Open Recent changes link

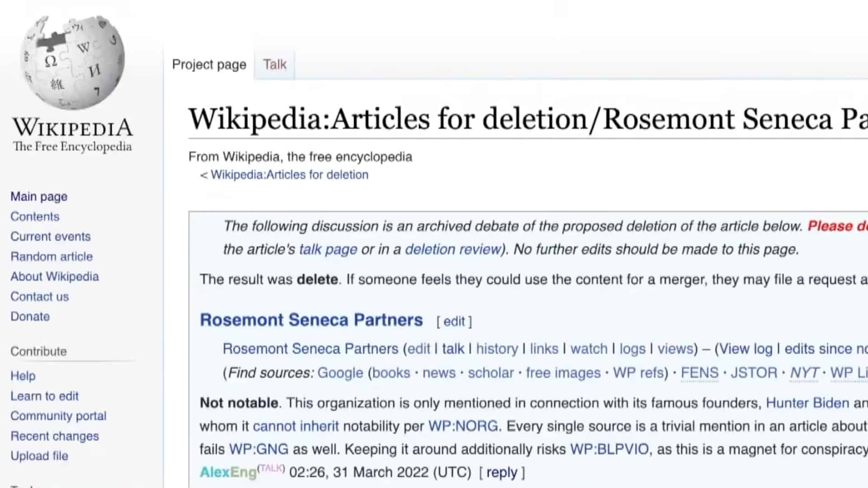coord(55,436)
